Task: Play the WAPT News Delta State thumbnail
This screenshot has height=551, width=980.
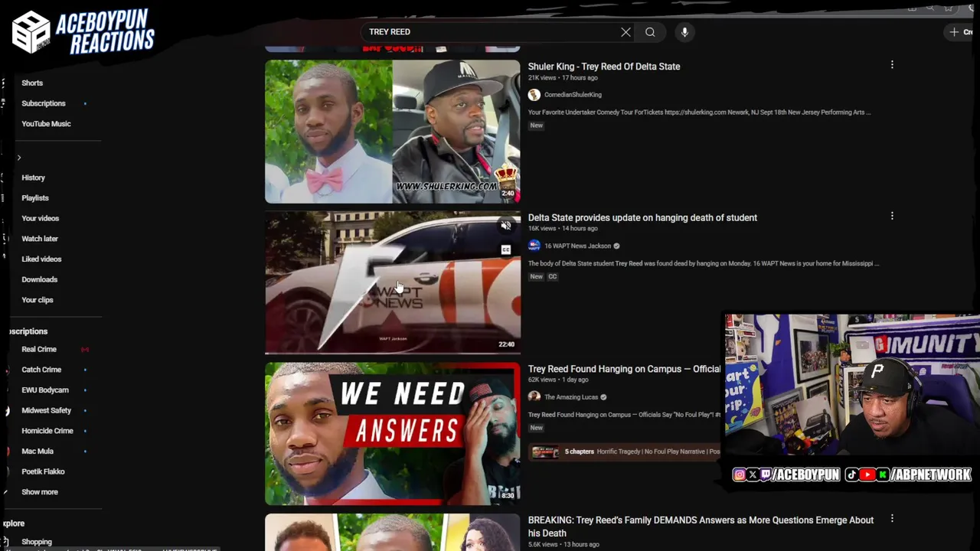Action: point(393,282)
